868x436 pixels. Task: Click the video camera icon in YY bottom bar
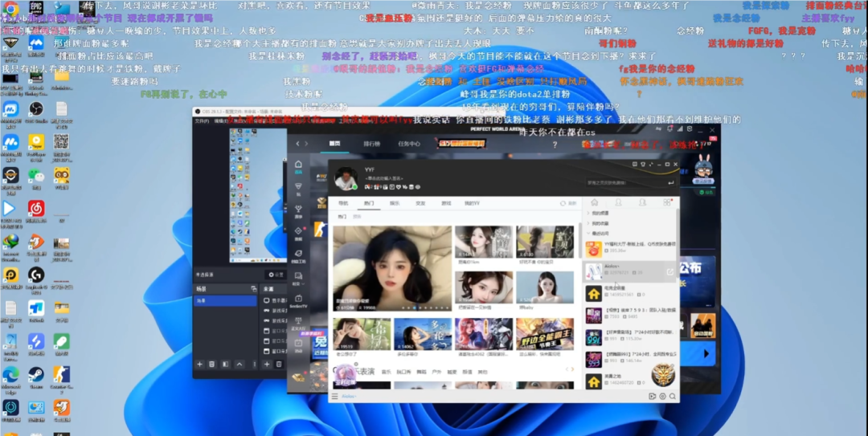pyautogui.click(x=652, y=396)
